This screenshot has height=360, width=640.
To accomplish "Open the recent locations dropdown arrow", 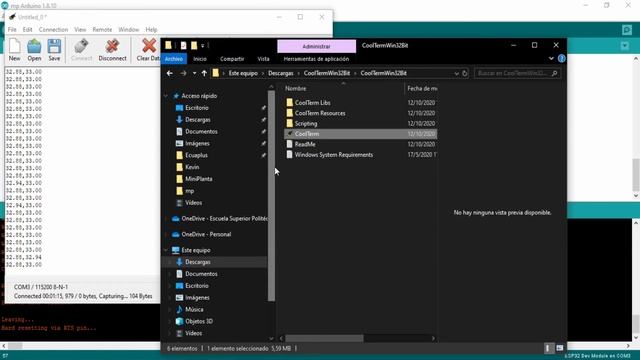I will (x=194, y=73).
